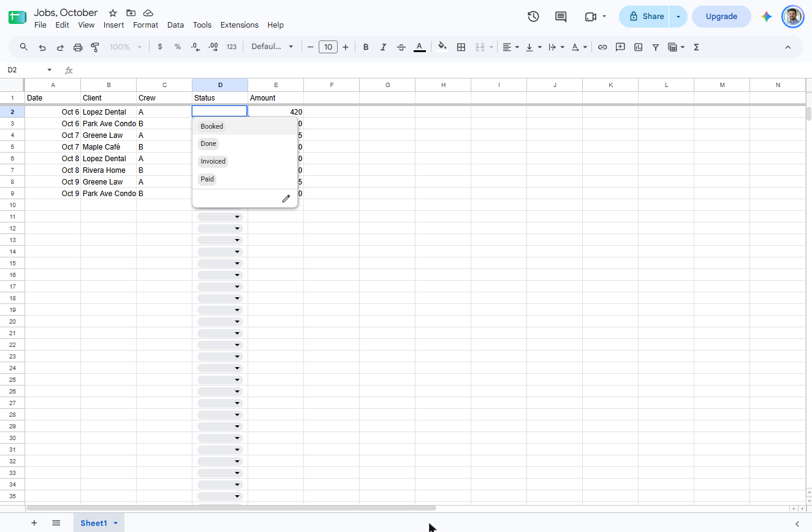The height and width of the screenshot is (532, 812).
Task: Click the Upgrade button
Action: click(x=721, y=17)
